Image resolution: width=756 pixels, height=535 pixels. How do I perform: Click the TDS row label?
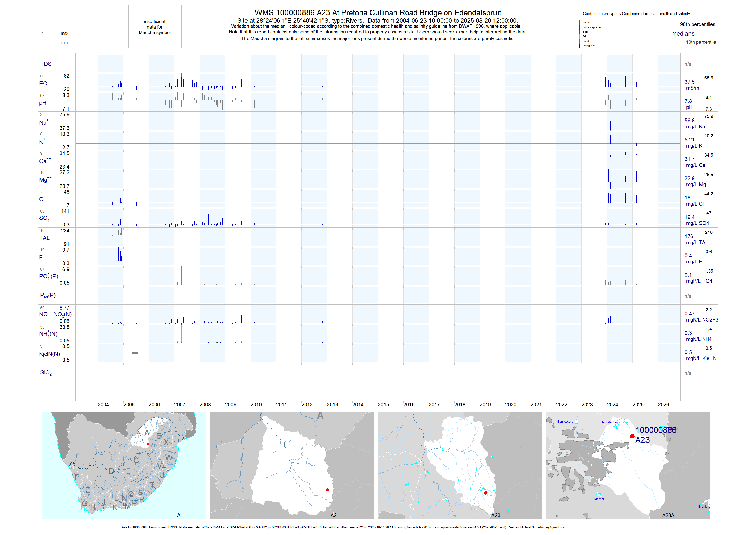click(x=46, y=64)
